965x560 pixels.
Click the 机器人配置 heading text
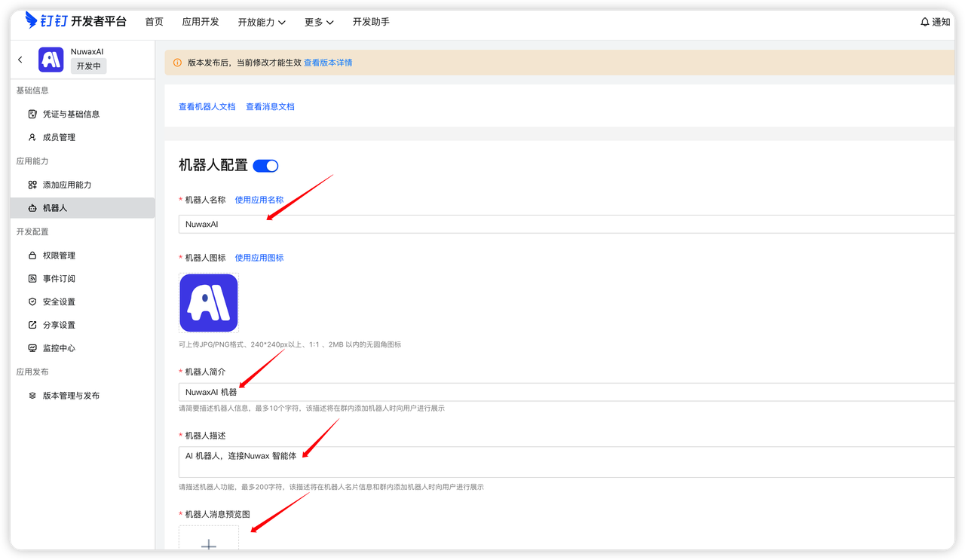[213, 166]
